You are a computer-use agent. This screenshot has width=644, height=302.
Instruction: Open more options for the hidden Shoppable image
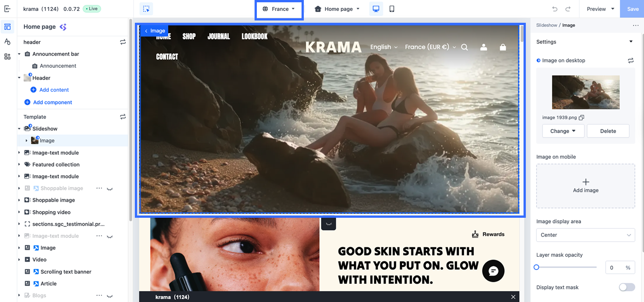tap(99, 188)
